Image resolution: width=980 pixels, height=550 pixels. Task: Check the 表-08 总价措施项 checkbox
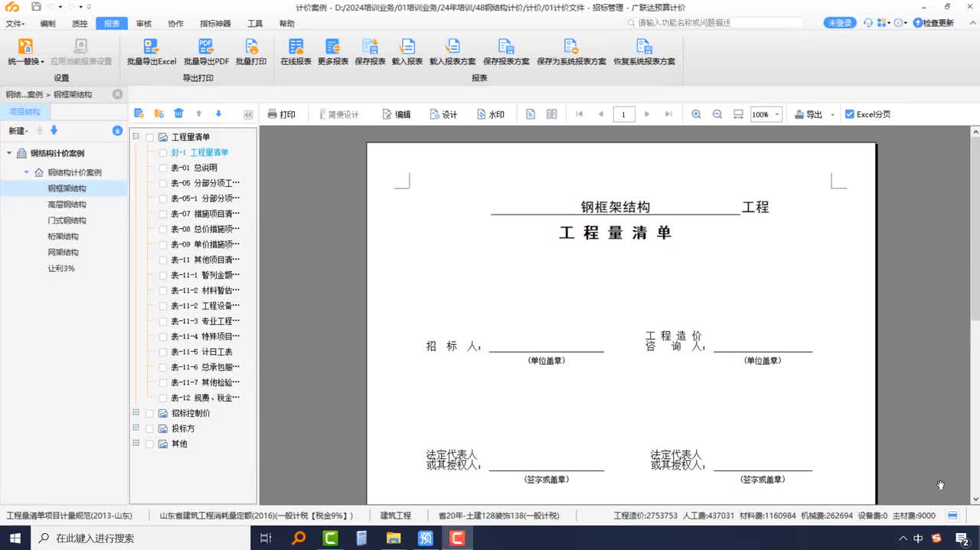point(162,229)
